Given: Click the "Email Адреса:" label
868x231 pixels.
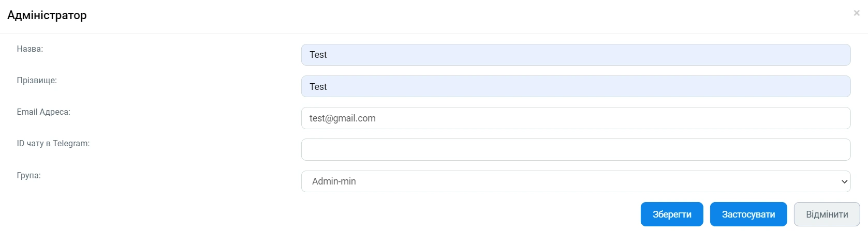Looking at the screenshot, I should (43, 112).
